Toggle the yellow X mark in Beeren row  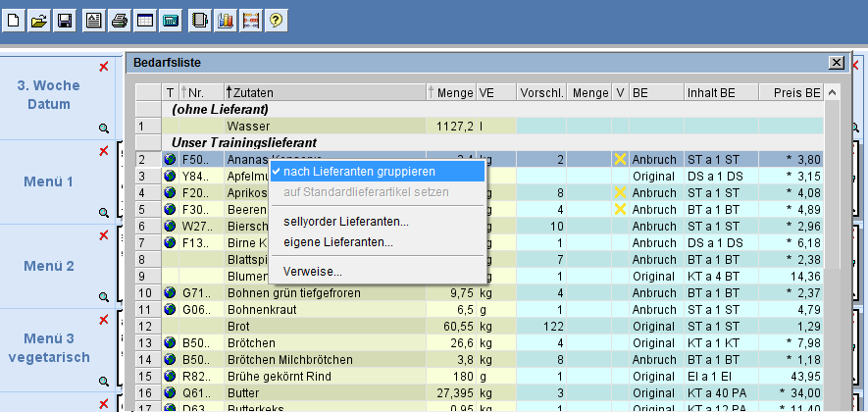click(619, 209)
